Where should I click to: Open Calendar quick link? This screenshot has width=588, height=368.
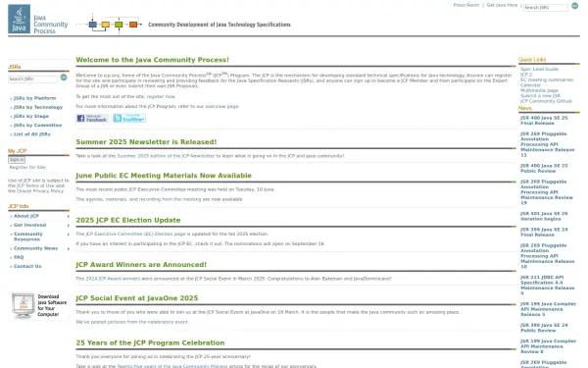(530, 85)
